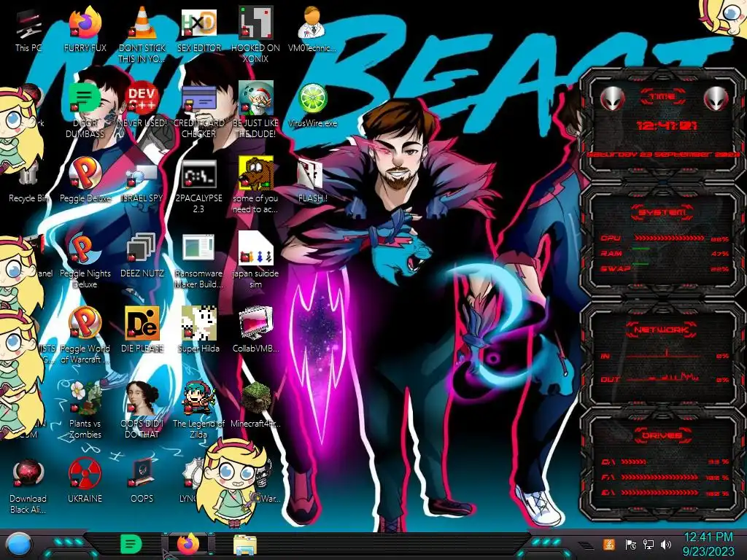Open 2PACALYPSE 2.3 console icon
The width and height of the screenshot is (747, 560).
click(x=198, y=174)
